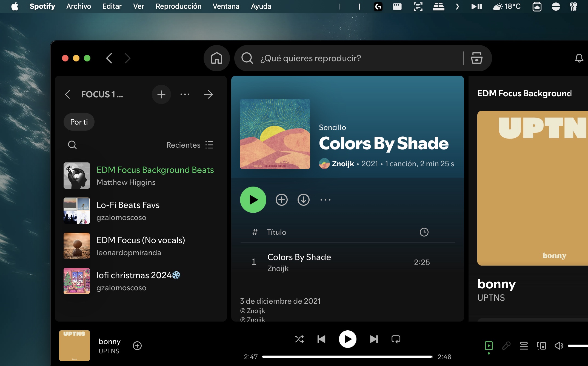
Task: Open lofi christmas 2024 playlist
Action: (x=141, y=281)
